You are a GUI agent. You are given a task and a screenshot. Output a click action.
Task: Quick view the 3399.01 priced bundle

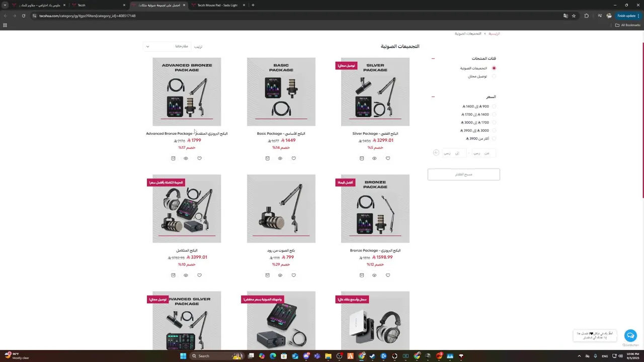pyautogui.click(x=186, y=275)
